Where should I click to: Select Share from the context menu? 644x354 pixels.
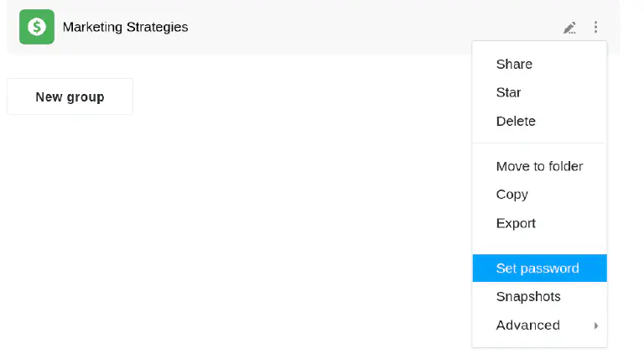(x=514, y=65)
